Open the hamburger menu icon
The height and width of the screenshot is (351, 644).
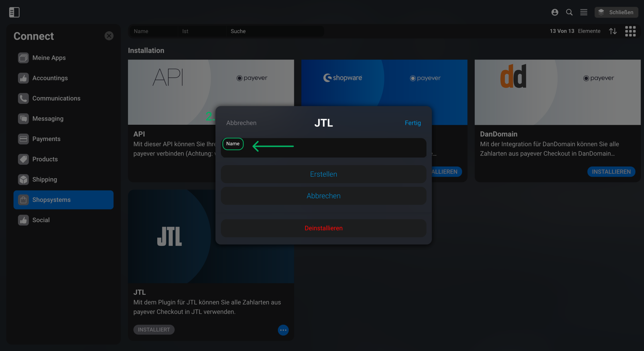(584, 12)
